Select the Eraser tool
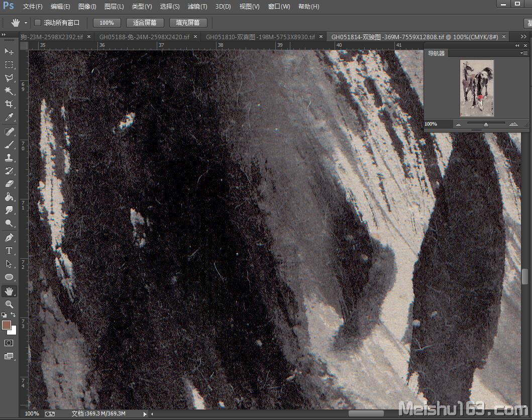This screenshot has height=420, width=532. tap(9, 183)
